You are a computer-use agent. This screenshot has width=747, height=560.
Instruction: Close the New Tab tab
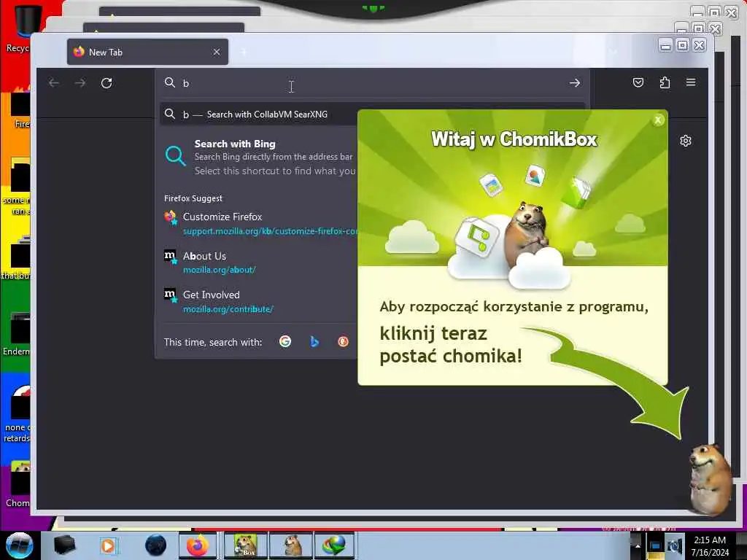217,52
